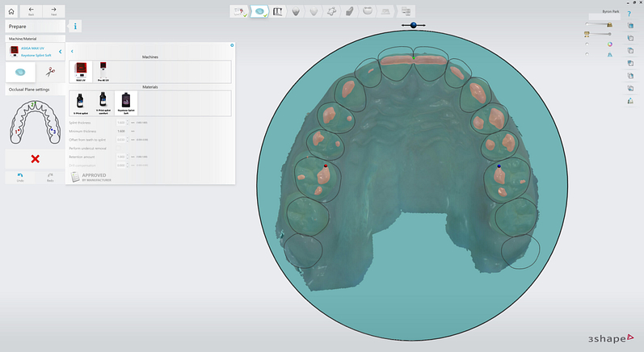The height and width of the screenshot is (352, 644).
Task: Click the order form workflow step
Action: point(239,11)
